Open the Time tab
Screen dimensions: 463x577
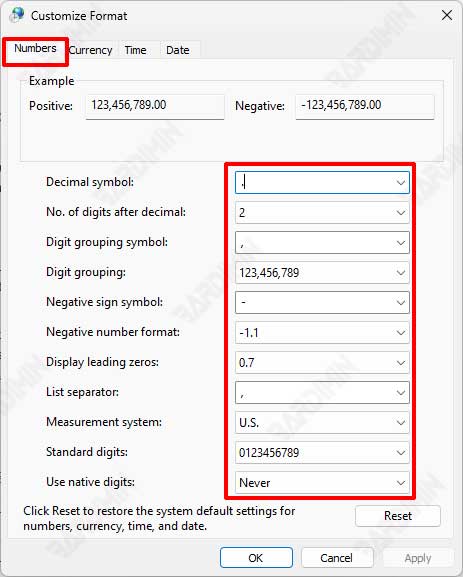point(135,50)
